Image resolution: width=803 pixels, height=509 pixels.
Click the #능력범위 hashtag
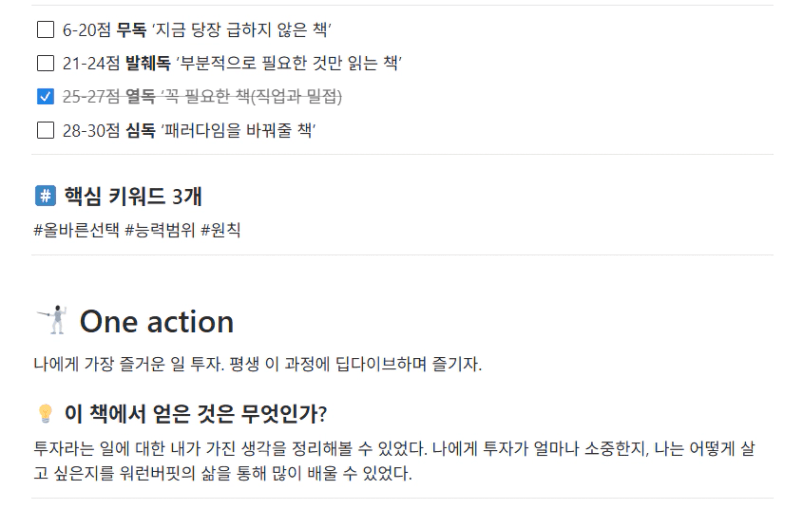(x=158, y=227)
